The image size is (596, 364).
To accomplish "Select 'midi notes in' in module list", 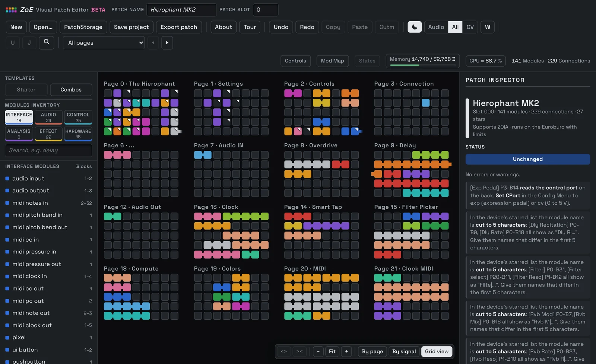I will coord(48,203).
